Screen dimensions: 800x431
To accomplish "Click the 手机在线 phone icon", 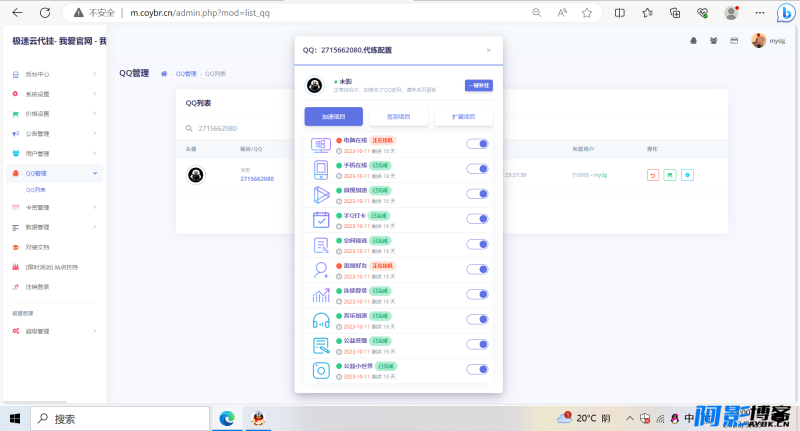I will coord(320,170).
